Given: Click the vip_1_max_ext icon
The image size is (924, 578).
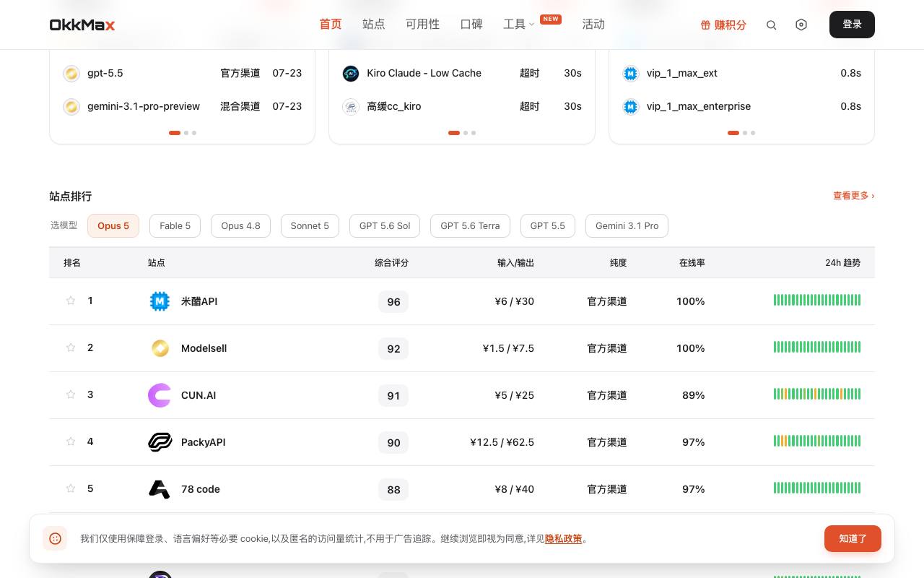Looking at the screenshot, I should 631,73.
